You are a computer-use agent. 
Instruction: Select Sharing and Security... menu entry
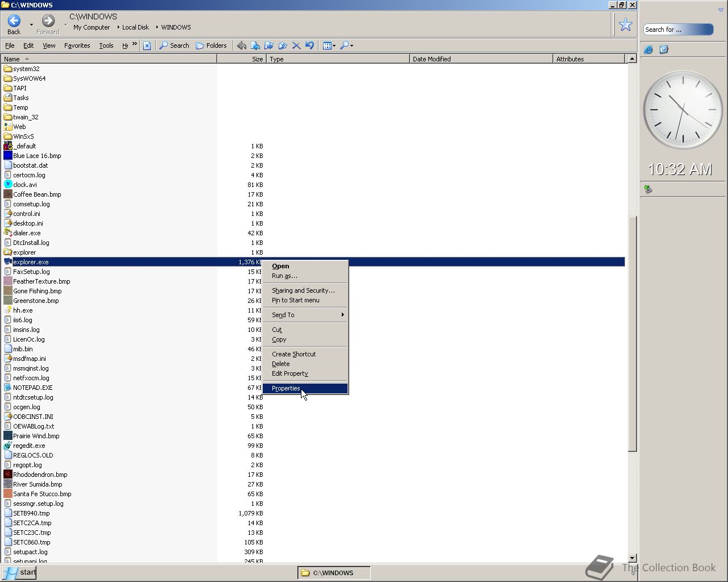click(x=305, y=290)
